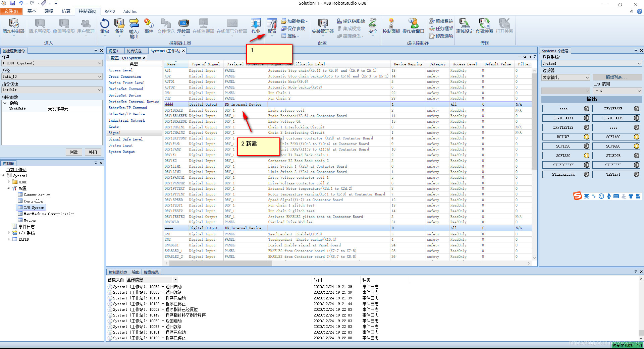Open the Backup (备份) tool
Viewport: 644px width, 349px height.
coord(119,26)
